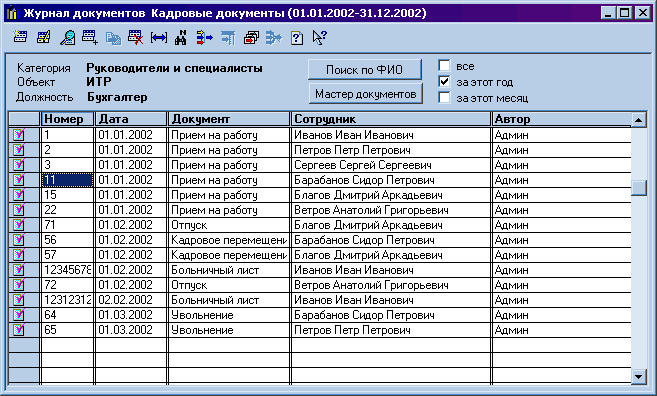Maximize the Журнал документов window
Screen dimensions: 657x396
click(x=624, y=13)
